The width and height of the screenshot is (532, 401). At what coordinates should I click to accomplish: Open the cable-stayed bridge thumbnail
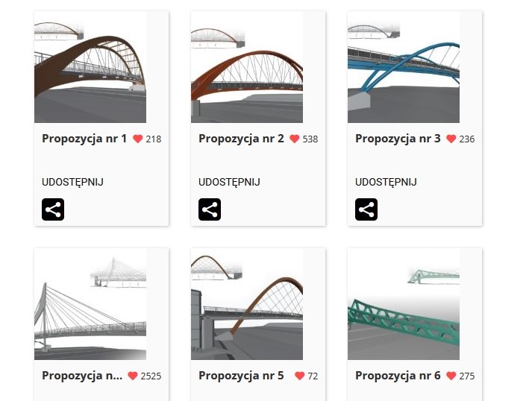[x=90, y=304]
